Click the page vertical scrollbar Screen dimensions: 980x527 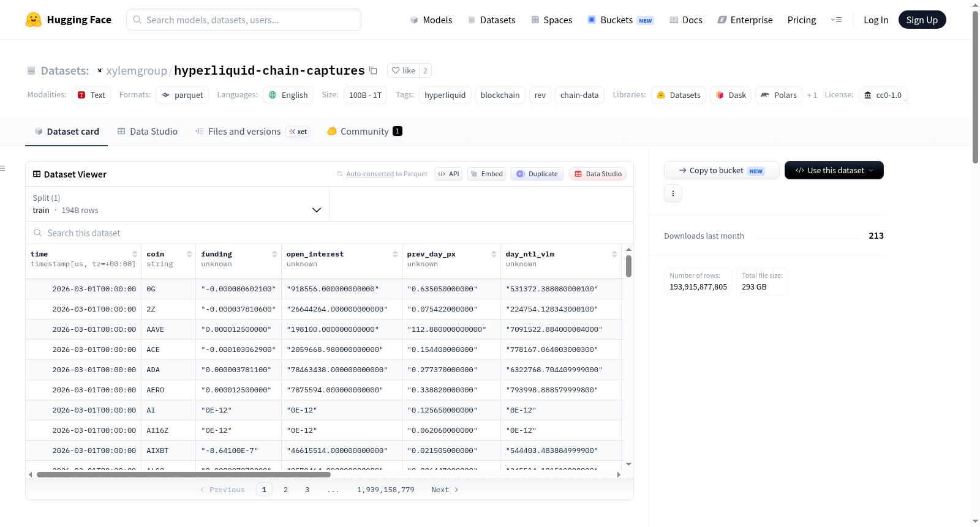point(975,86)
